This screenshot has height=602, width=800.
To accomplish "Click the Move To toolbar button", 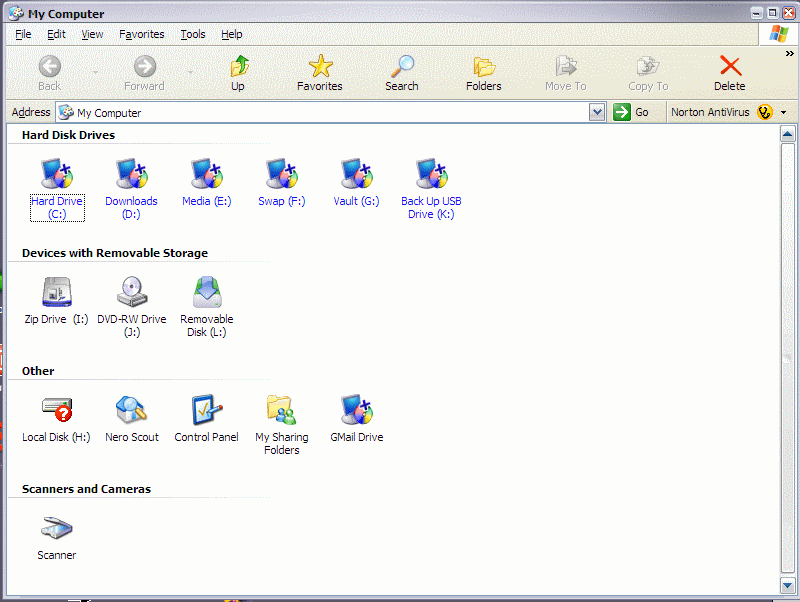I will click(566, 73).
